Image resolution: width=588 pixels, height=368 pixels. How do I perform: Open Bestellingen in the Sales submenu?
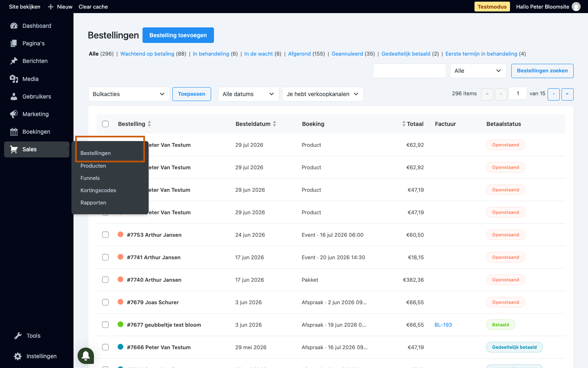96,153
